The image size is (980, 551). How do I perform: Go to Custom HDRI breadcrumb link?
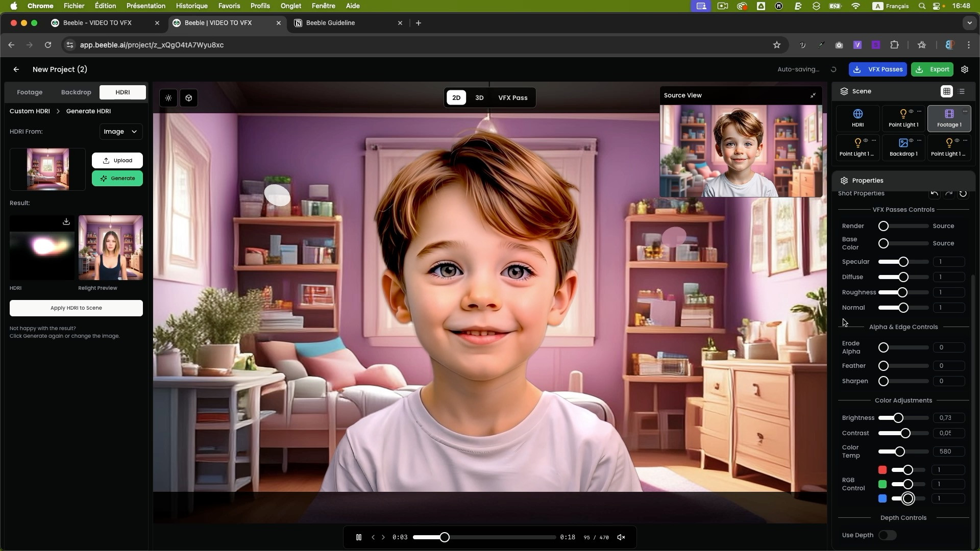point(30,111)
